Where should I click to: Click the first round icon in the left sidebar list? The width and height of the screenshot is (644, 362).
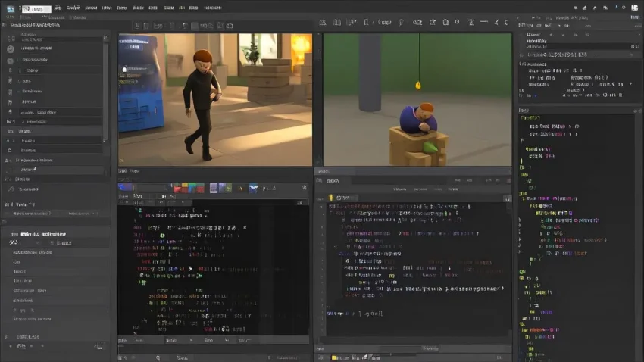11,48
